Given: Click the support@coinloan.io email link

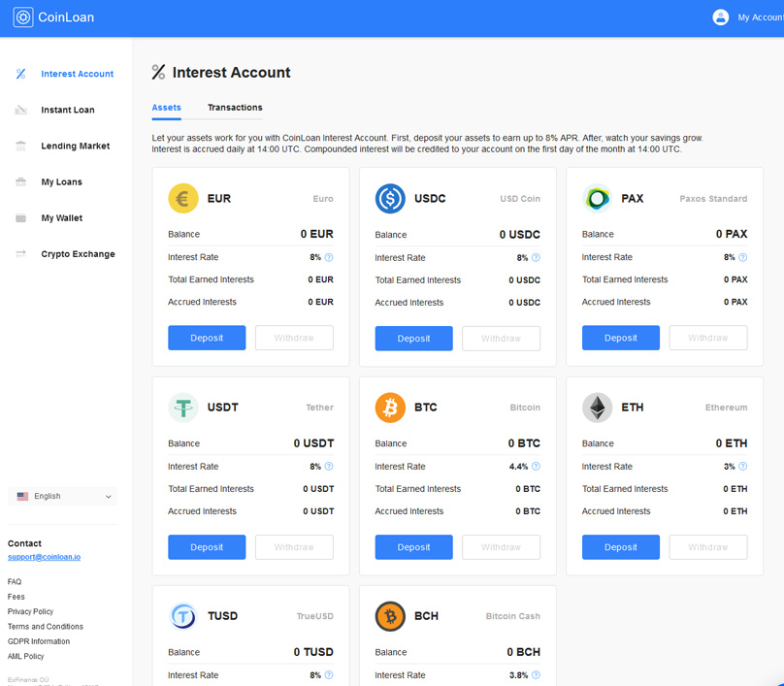Looking at the screenshot, I should pyautogui.click(x=44, y=557).
